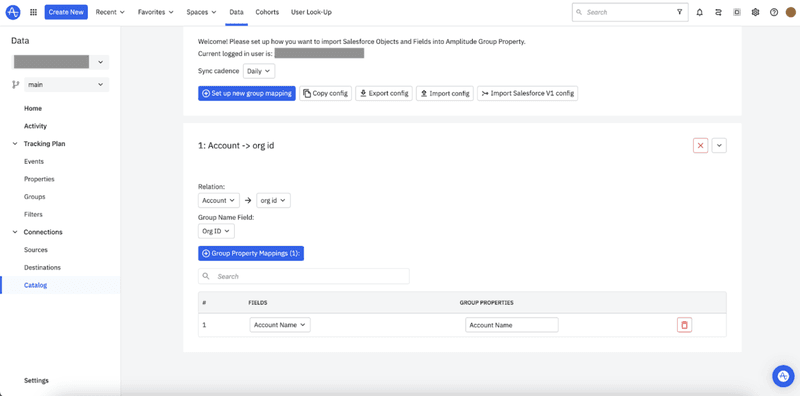The height and width of the screenshot is (396, 800).
Task: Open the Account Name fields dropdown
Action: 280,325
